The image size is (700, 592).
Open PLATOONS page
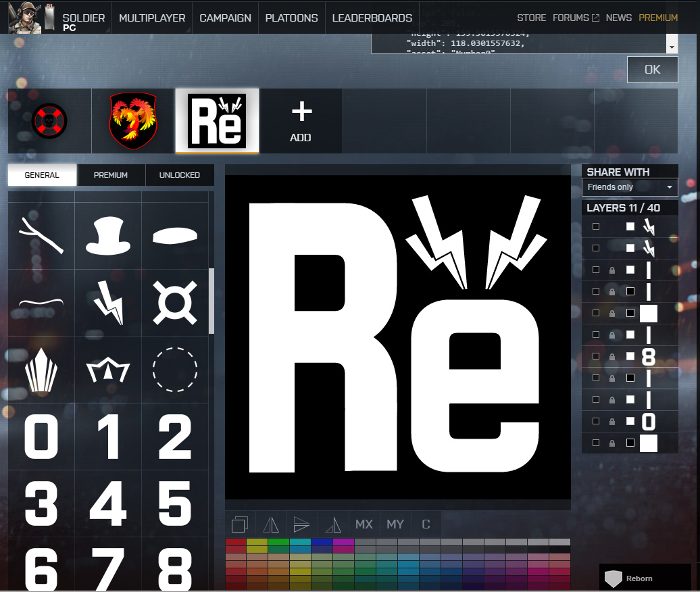point(291,18)
